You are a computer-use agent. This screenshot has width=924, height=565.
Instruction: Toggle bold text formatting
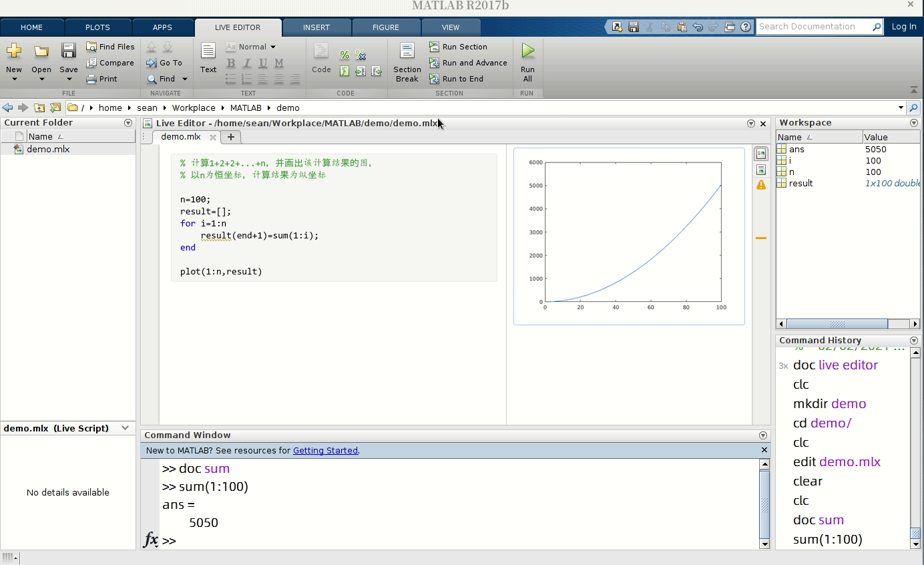point(230,63)
